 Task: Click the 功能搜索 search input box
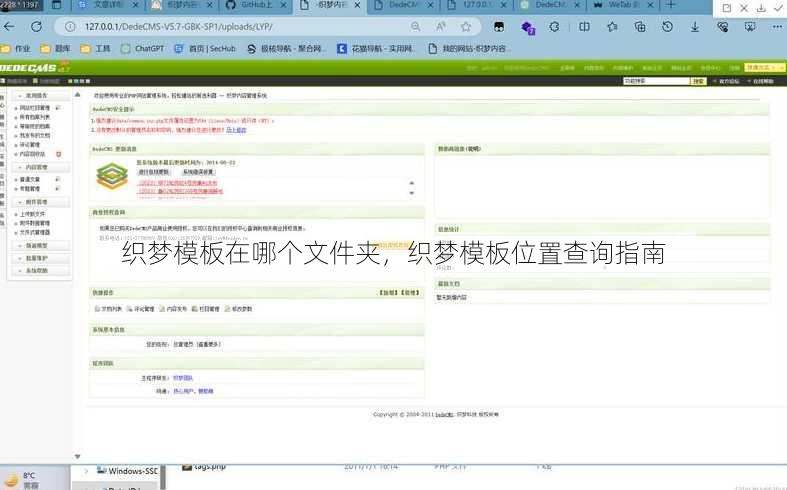657,81
